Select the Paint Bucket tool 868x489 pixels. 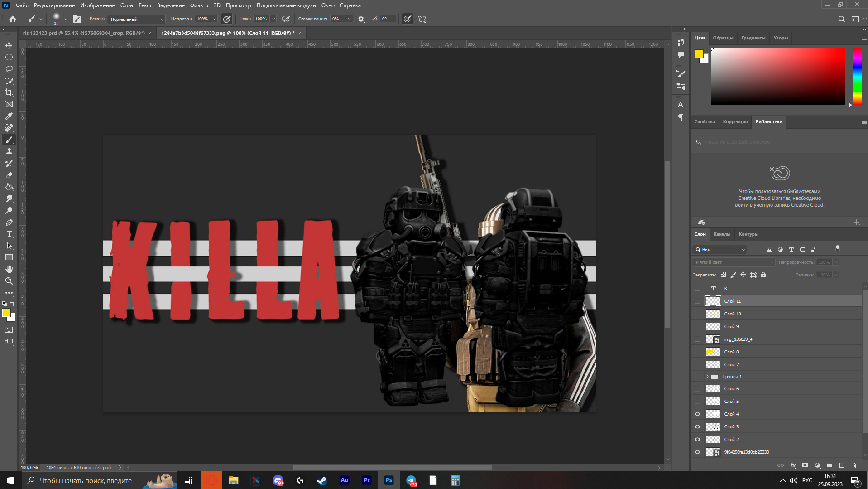pyautogui.click(x=9, y=187)
